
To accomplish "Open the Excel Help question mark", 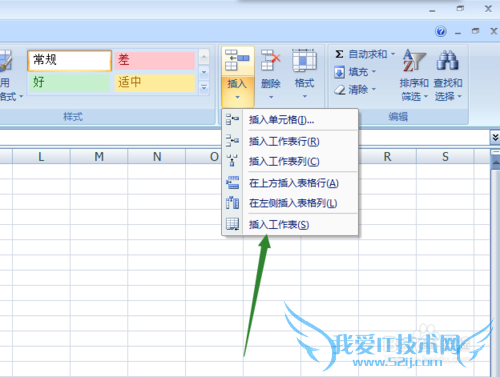I will (441, 31).
